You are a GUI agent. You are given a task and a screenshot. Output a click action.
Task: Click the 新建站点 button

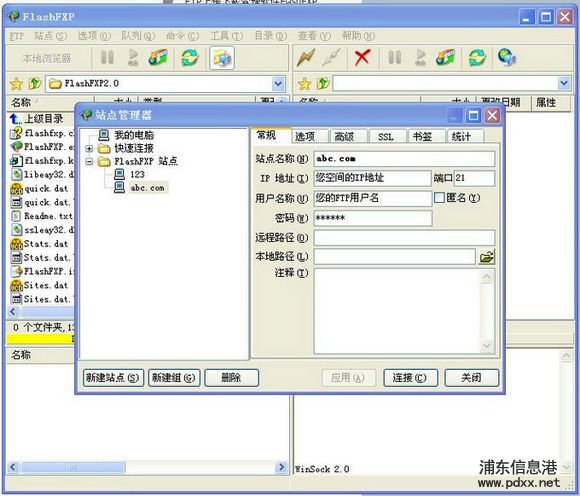(x=113, y=378)
